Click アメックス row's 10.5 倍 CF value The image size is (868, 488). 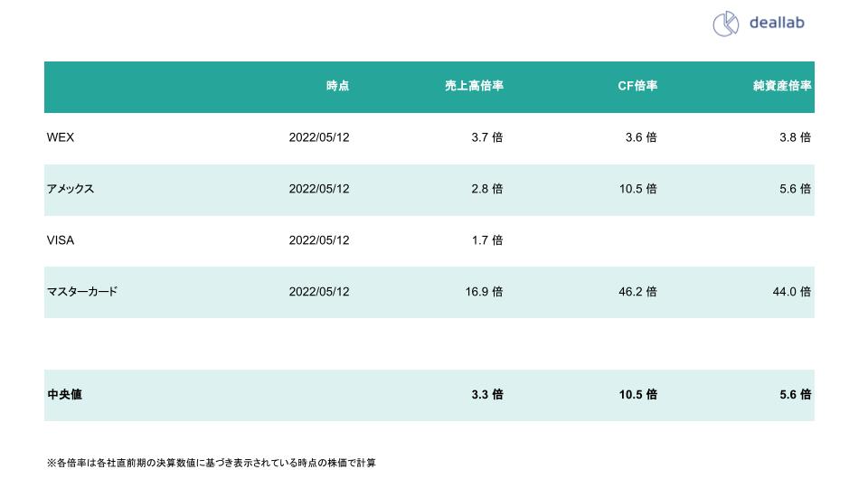coord(637,189)
